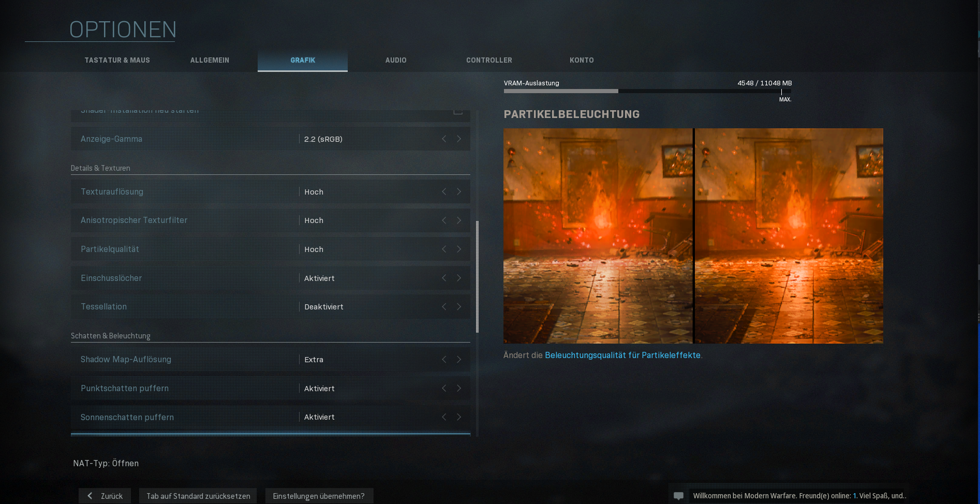Select the Partikelqualität setting row
The height and width of the screenshot is (504, 980).
click(x=271, y=249)
